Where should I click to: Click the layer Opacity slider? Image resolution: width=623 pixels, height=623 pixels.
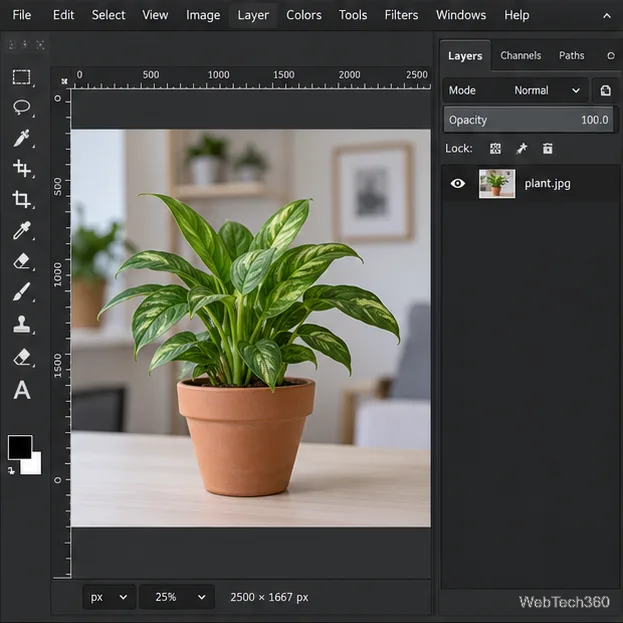point(528,120)
